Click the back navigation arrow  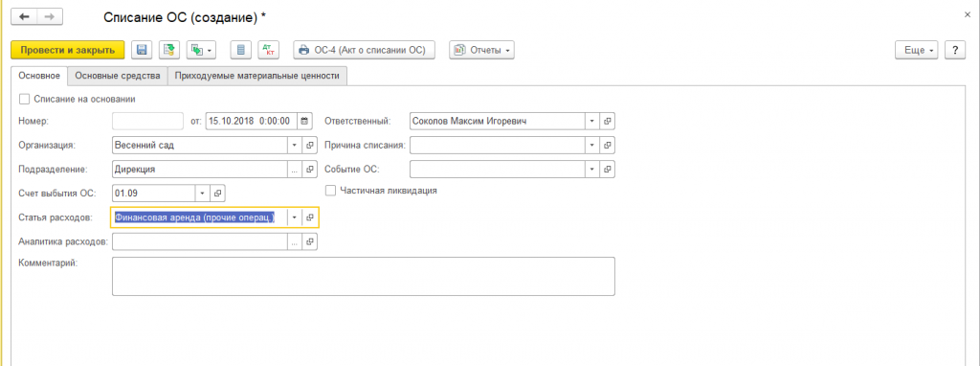tap(24, 17)
